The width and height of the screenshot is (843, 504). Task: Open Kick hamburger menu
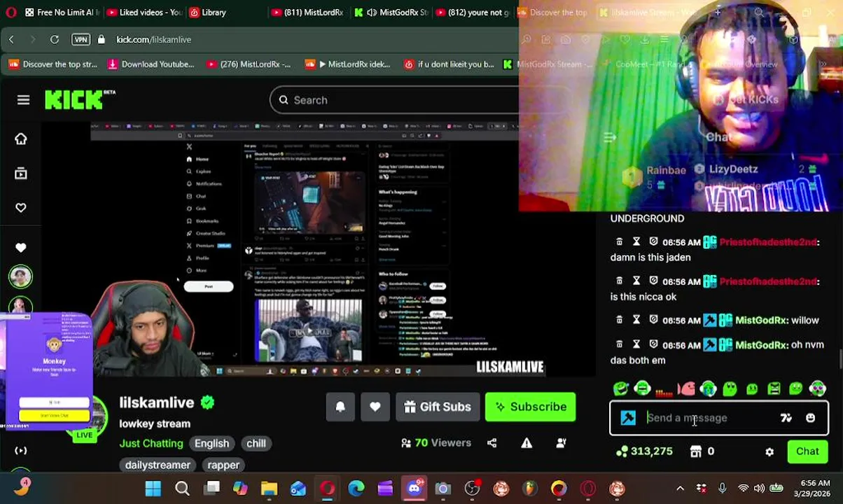[23, 100]
